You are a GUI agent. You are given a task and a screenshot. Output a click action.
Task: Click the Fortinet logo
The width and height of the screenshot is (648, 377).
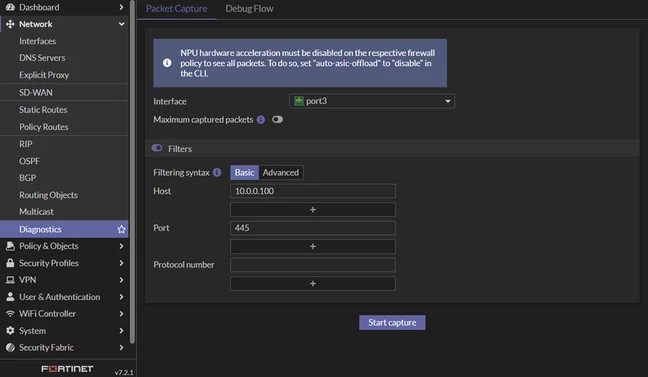(x=67, y=369)
